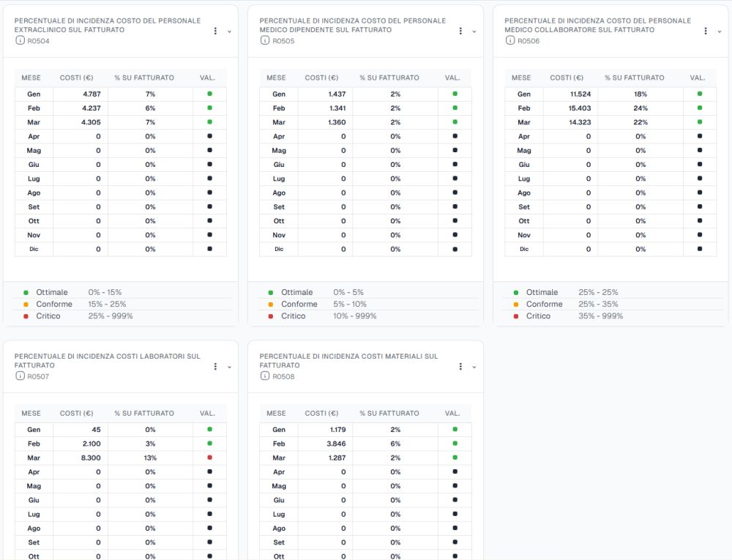Click the R0508 card title about MATERIALI
Screen dimensions: 732x560
pyautogui.click(x=348, y=361)
